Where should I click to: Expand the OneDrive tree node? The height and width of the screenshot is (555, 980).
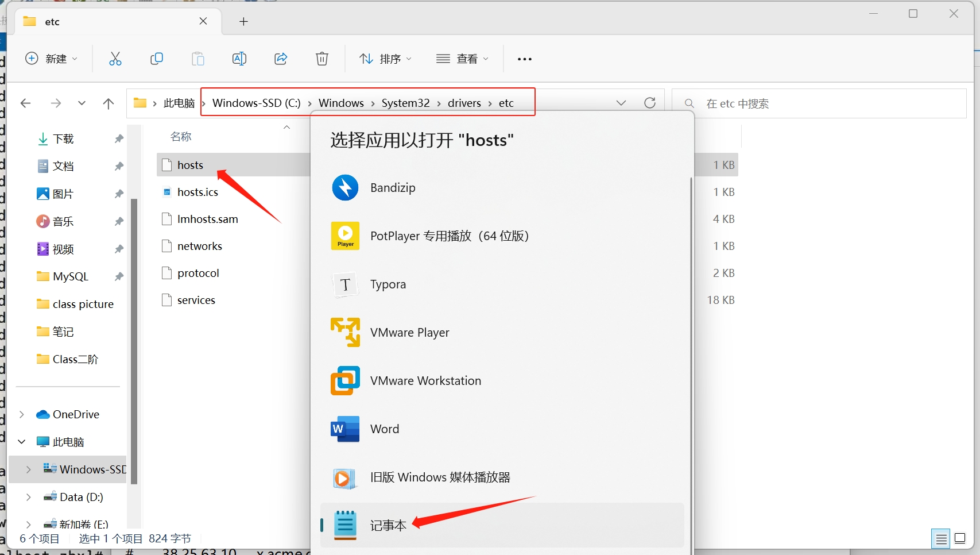click(22, 414)
